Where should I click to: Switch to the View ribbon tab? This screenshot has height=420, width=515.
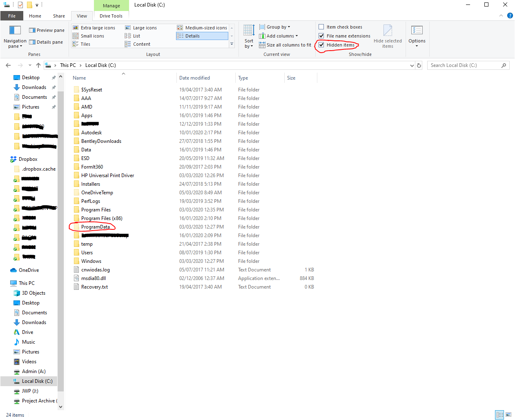pyautogui.click(x=82, y=16)
